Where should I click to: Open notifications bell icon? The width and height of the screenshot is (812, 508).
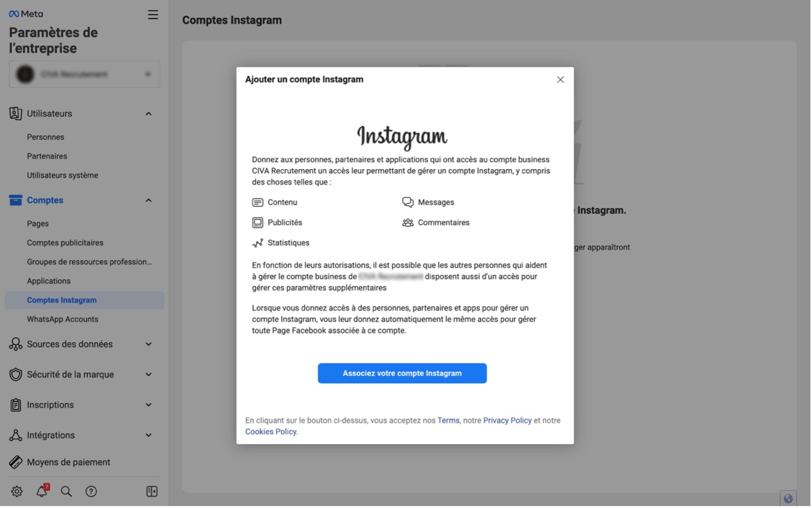[x=42, y=492]
